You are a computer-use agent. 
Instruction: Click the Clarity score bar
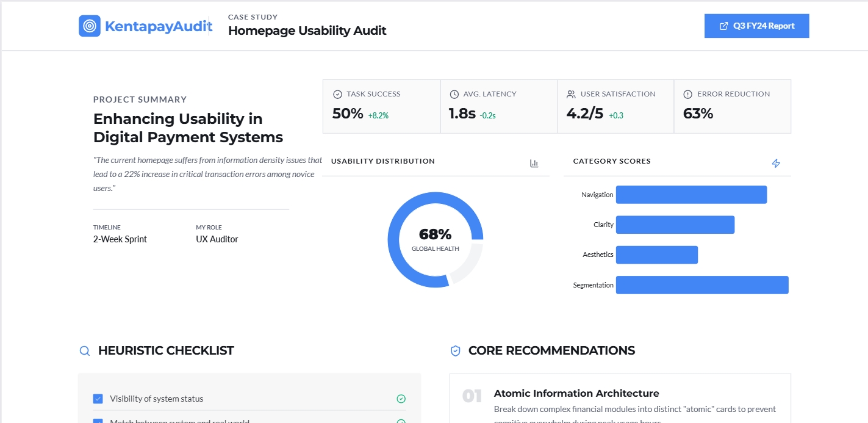click(675, 225)
